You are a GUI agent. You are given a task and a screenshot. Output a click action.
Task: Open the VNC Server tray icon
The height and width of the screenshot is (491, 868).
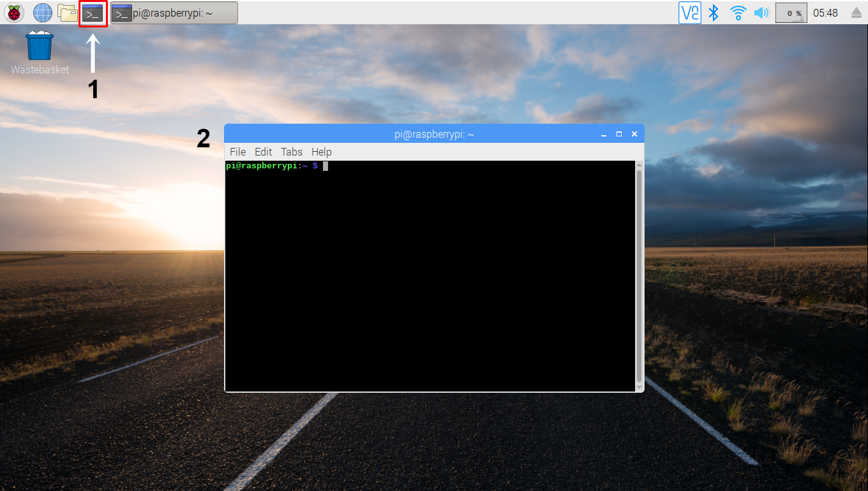tap(690, 13)
